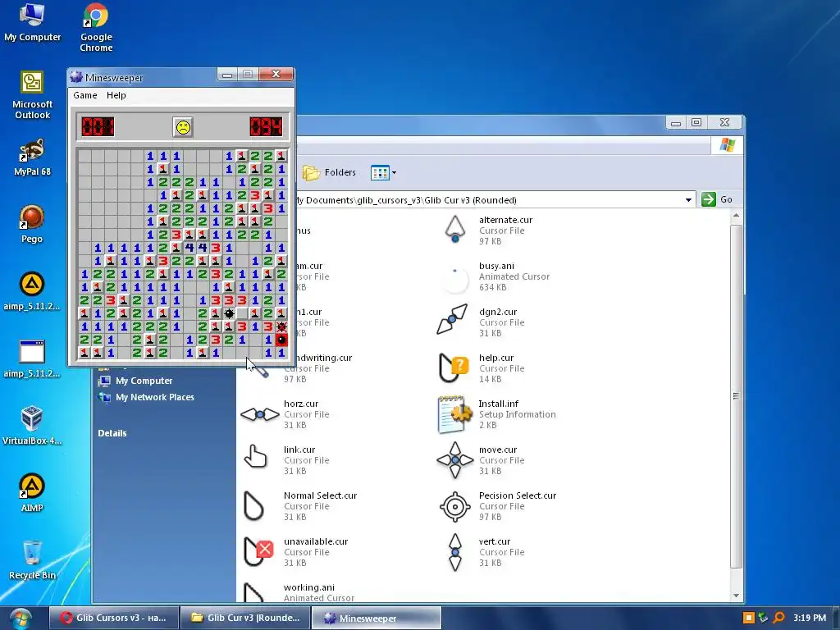The height and width of the screenshot is (630, 840).
Task: Select the alternate.cur file icon
Action: [x=454, y=230]
